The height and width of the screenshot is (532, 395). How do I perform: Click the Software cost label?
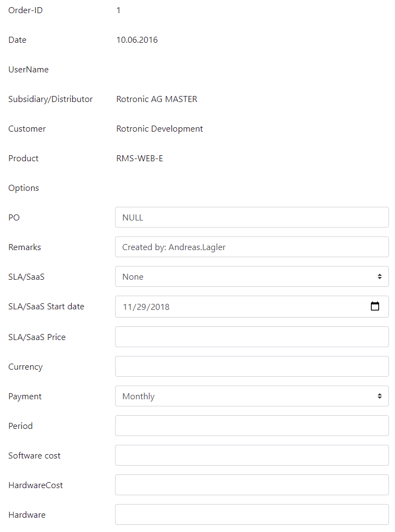35,455
